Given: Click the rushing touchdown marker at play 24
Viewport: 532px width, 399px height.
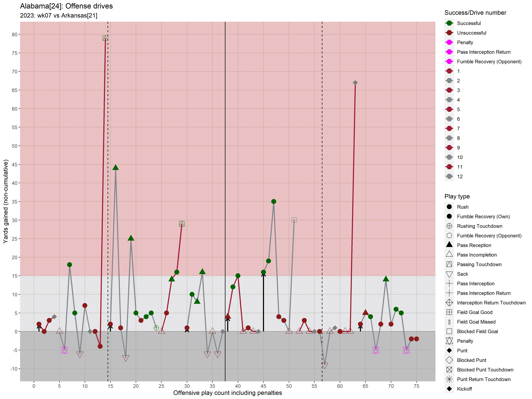Looking at the screenshot, I should click(156, 328).
